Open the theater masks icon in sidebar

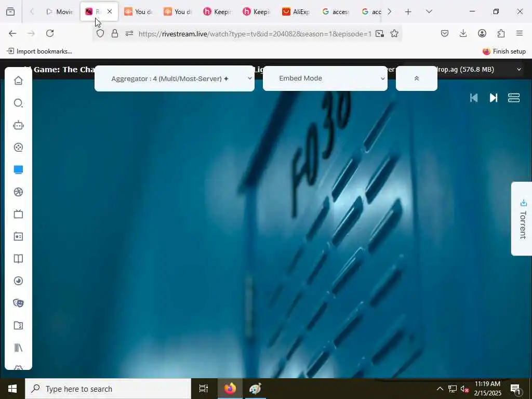18,303
